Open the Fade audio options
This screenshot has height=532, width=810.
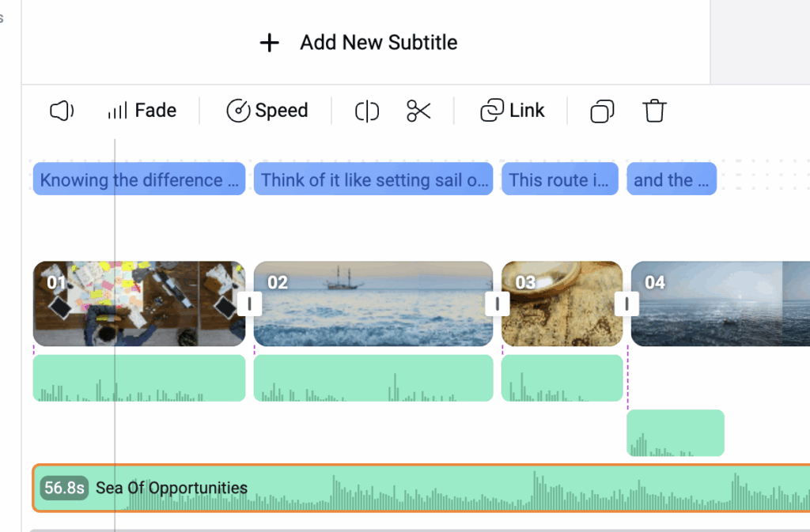[141, 111]
